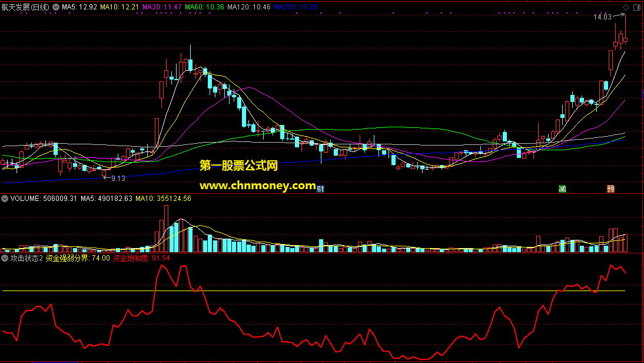Click the MA5: 12.92 label
This screenshot has height=363, width=644.
point(79,7)
